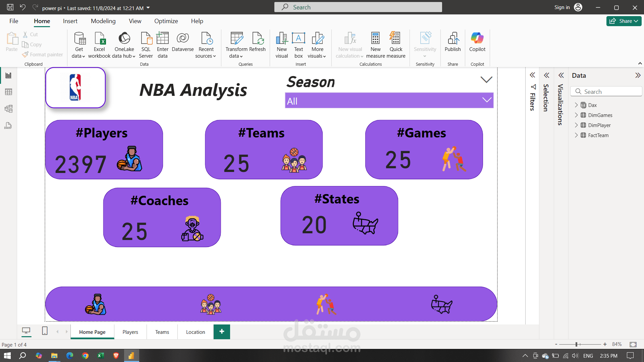Click the Share button
The height and width of the screenshot is (362, 644).
pos(624,21)
